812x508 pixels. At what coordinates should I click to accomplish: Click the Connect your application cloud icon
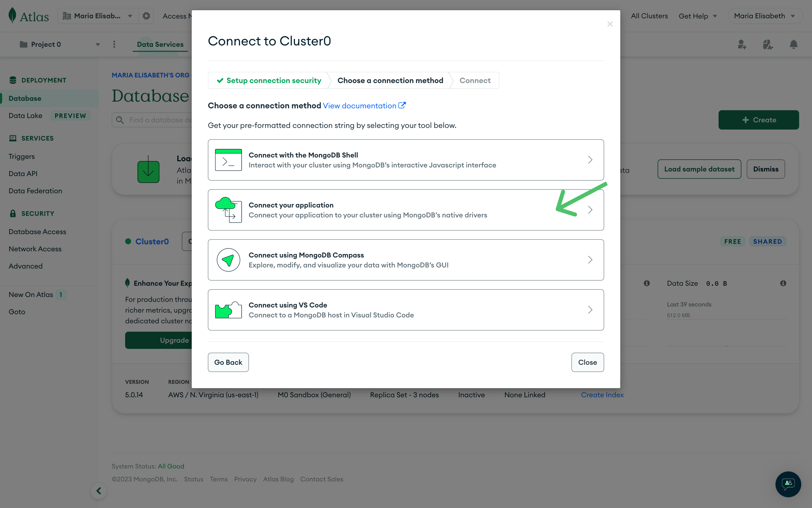[x=228, y=210]
